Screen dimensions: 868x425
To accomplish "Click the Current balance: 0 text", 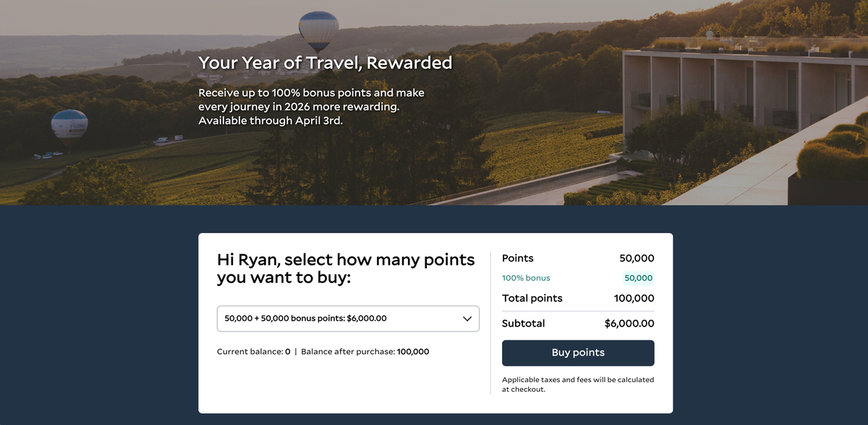I will 251,351.
